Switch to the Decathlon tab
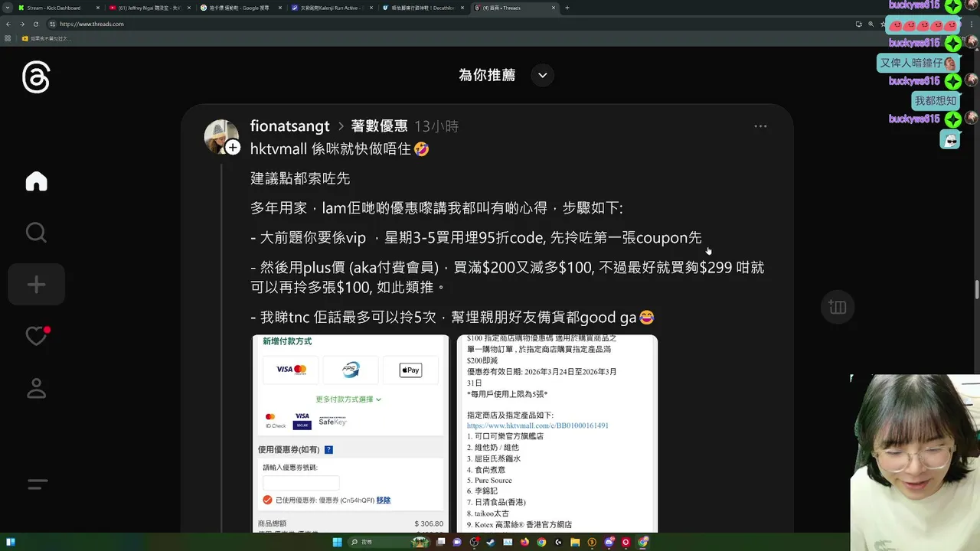Image resolution: width=980 pixels, height=551 pixels. click(423, 8)
